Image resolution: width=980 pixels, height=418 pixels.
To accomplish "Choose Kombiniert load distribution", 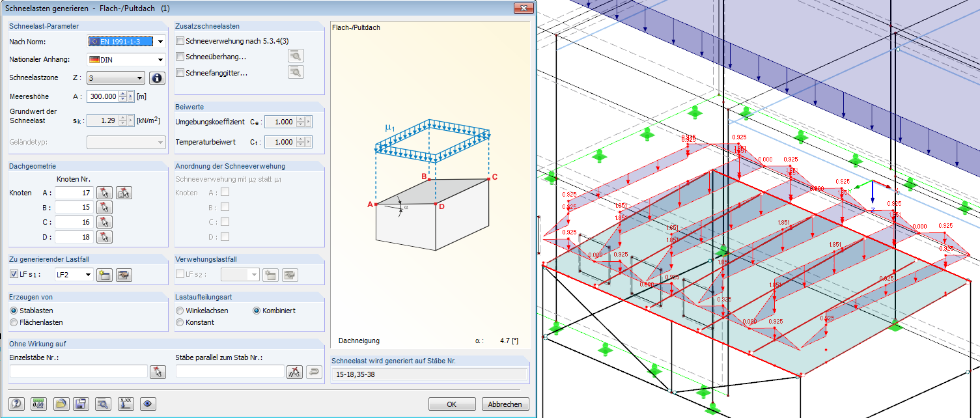I will coord(257,311).
